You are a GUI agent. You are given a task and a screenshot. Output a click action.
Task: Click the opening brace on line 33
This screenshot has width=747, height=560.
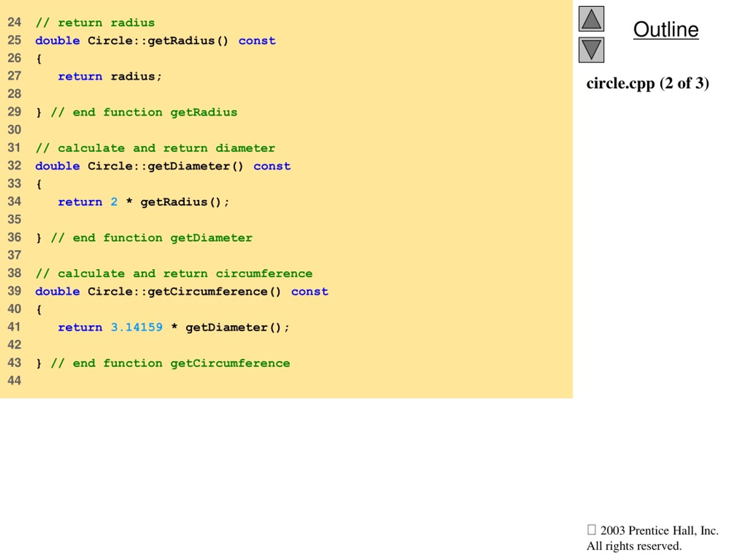[39, 184]
